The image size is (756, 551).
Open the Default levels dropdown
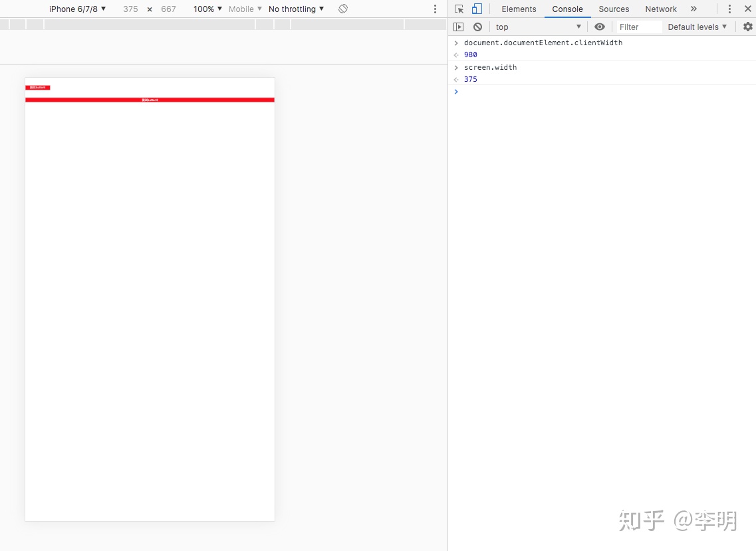coord(697,27)
